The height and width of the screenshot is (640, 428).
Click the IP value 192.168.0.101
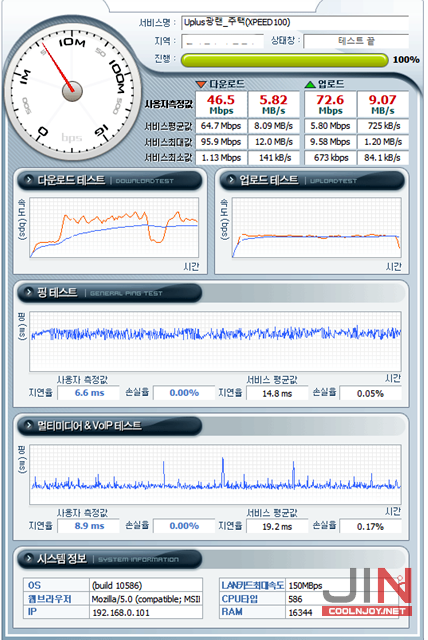pos(146,613)
